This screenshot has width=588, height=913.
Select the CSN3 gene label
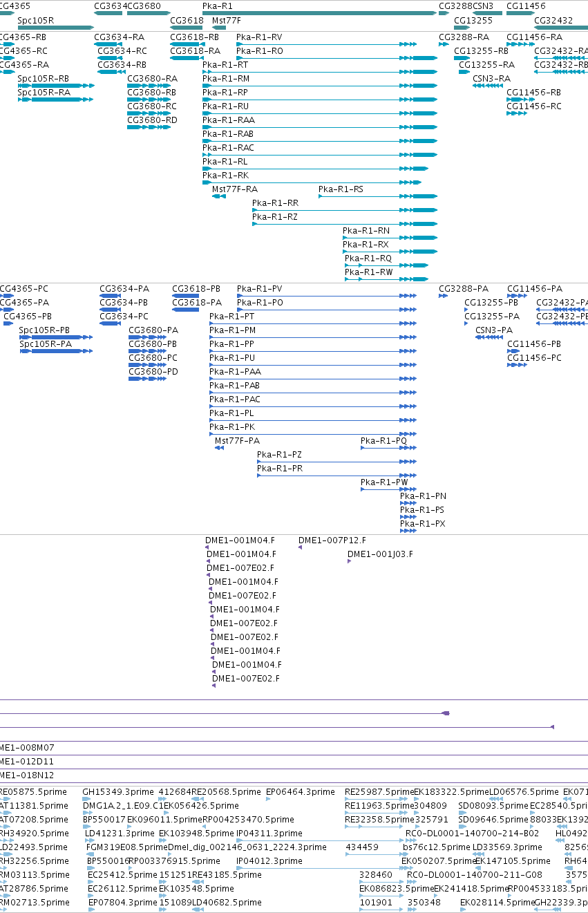click(x=483, y=6)
